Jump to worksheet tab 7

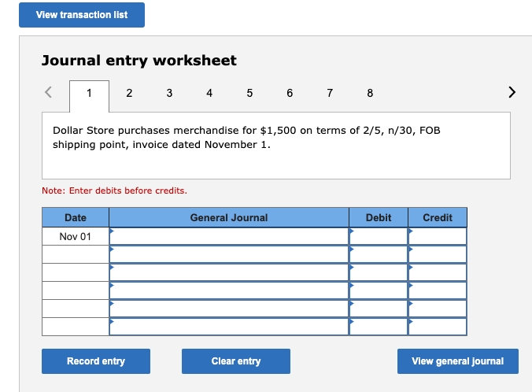pyautogui.click(x=330, y=93)
